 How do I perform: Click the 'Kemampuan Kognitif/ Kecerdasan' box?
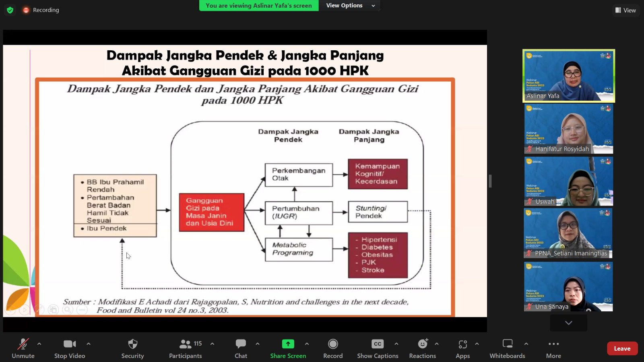[378, 174]
